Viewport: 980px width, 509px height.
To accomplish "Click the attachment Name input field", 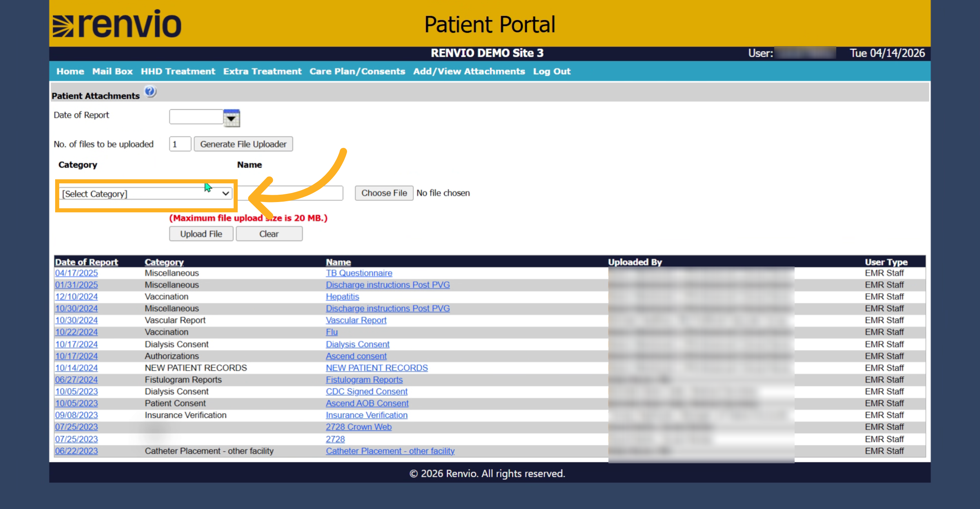I will [x=291, y=193].
